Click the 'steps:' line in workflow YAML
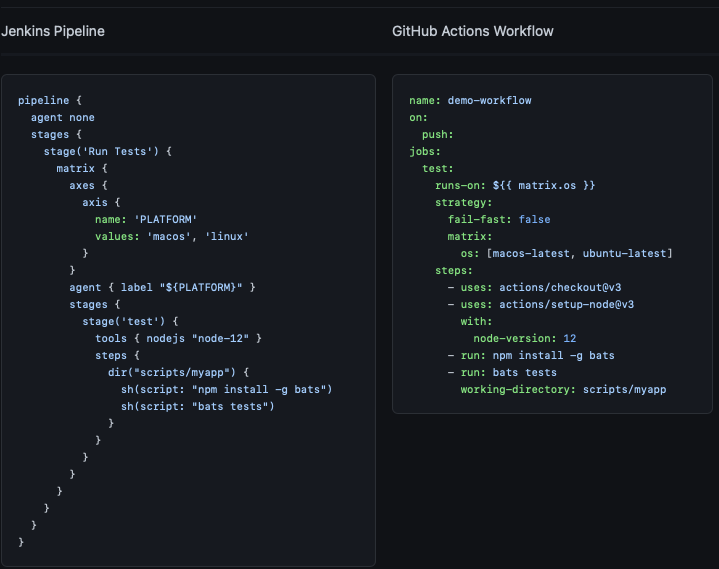The width and height of the screenshot is (719, 569). 454,271
